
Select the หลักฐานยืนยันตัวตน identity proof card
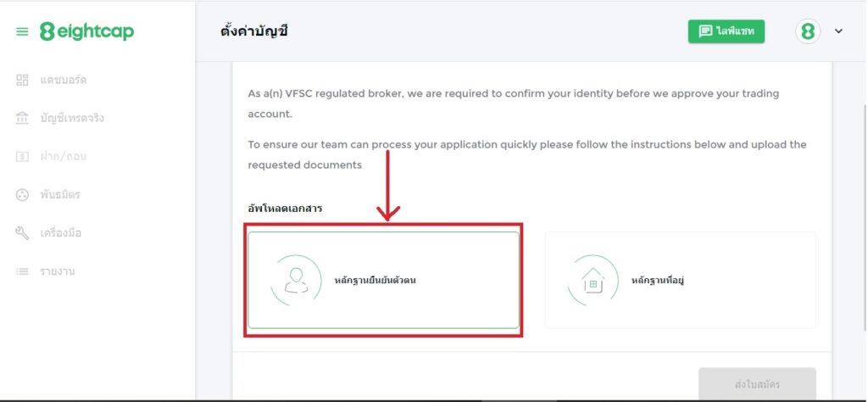pos(383,280)
